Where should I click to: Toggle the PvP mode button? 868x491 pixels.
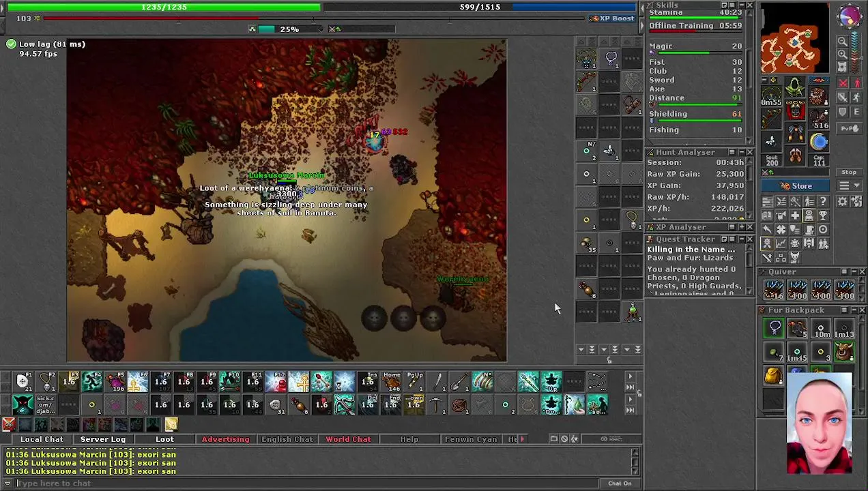[850, 128]
